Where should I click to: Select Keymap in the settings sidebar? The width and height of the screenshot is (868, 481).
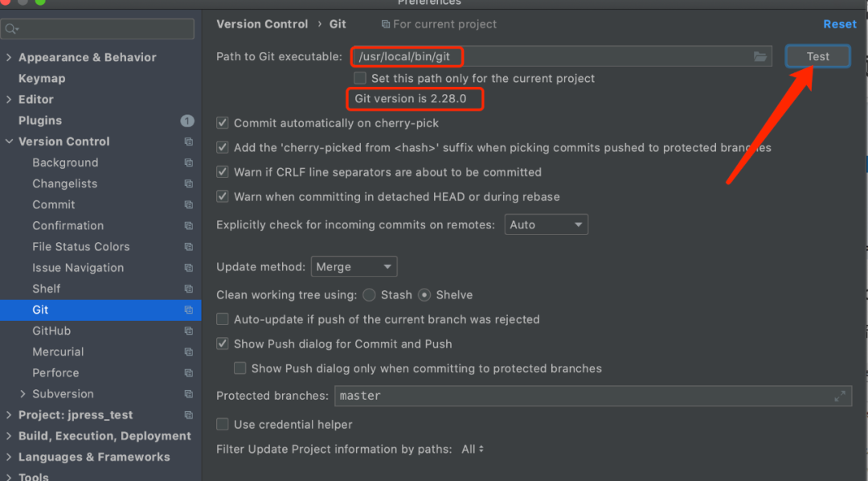click(42, 79)
